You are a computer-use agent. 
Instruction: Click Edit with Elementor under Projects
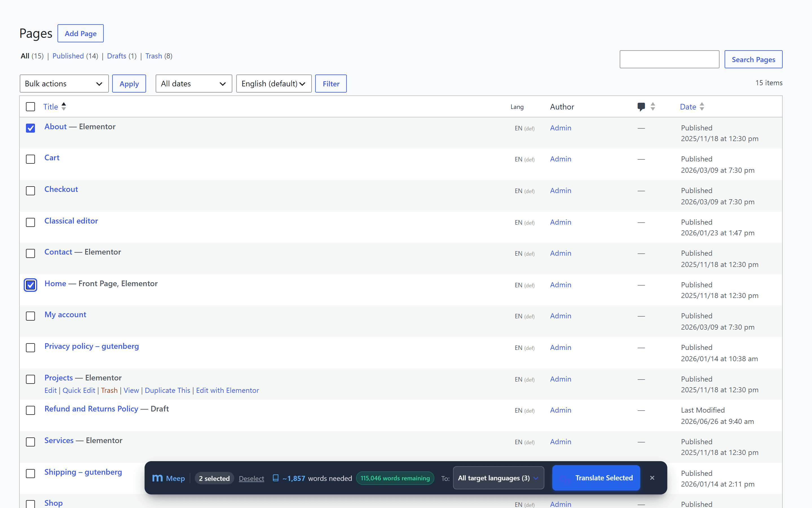tap(228, 390)
